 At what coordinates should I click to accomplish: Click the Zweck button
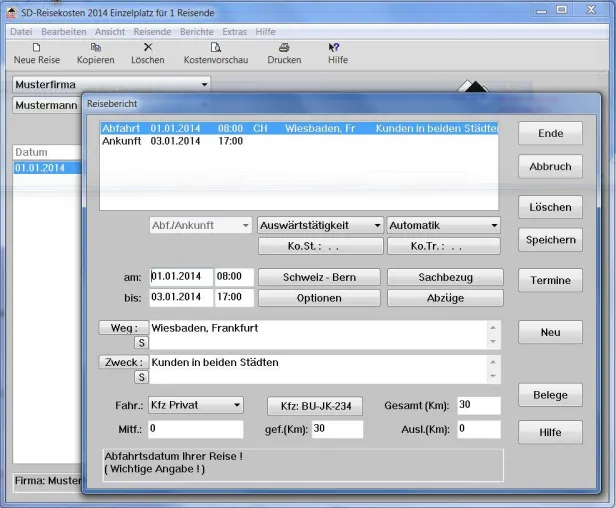[124, 362]
